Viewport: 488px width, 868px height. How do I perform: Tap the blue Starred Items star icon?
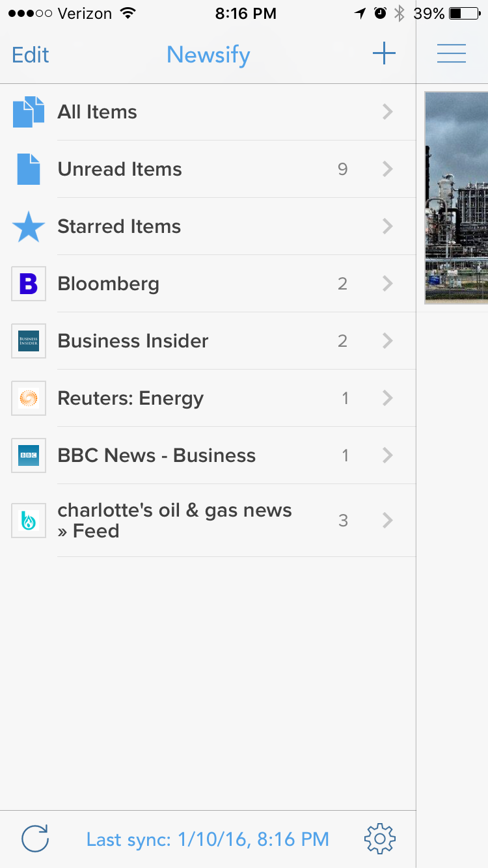click(x=29, y=226)
